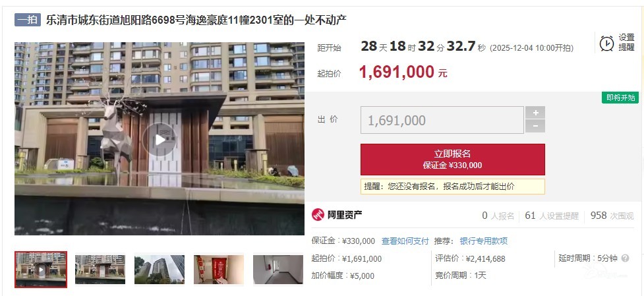The width and height of the screenshot is (644, 296).
Task: Click the help icon beside 延时周期
Action: point(625,258)
